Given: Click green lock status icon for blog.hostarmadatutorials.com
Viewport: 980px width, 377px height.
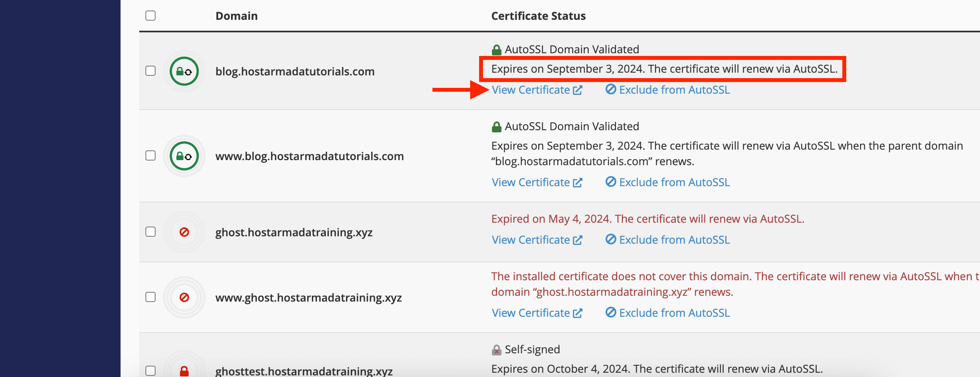Looking at the screenshot, I should point(184,71).
